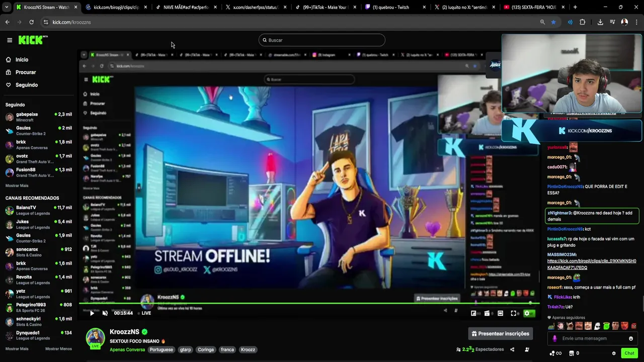Reload the page
This screenshot has height=362, width=644.
pyautogui.click(x=31, y=22)
